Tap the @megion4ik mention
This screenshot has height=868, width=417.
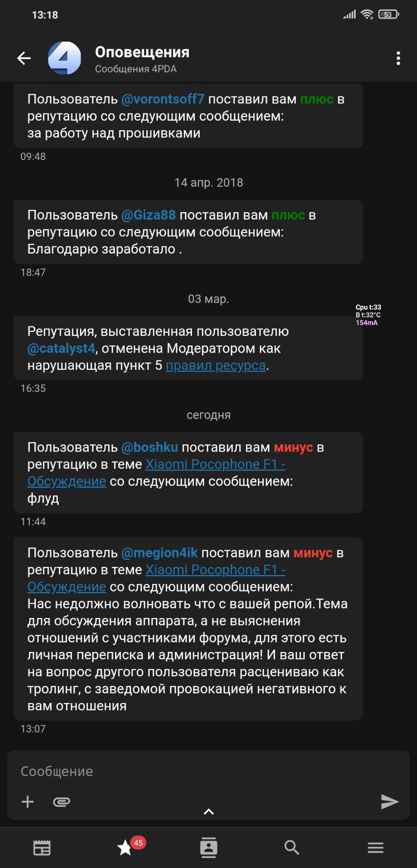pos(159,553)
